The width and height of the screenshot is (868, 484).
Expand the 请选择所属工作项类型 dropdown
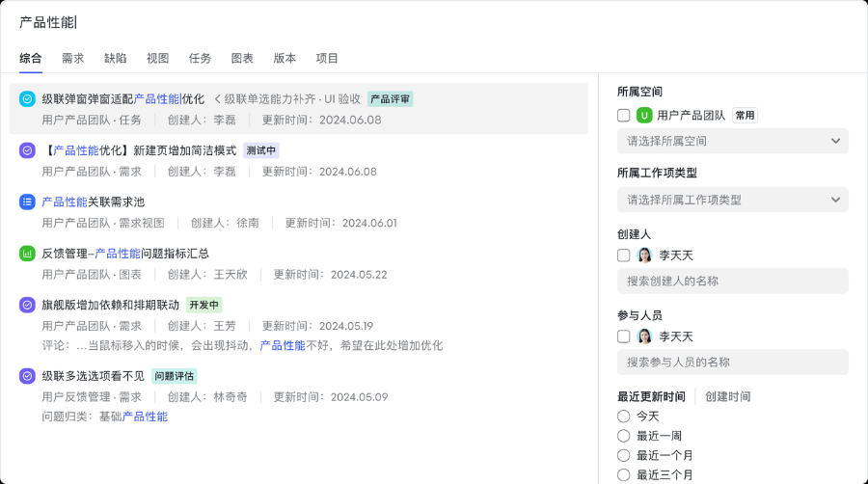(733, 200)
